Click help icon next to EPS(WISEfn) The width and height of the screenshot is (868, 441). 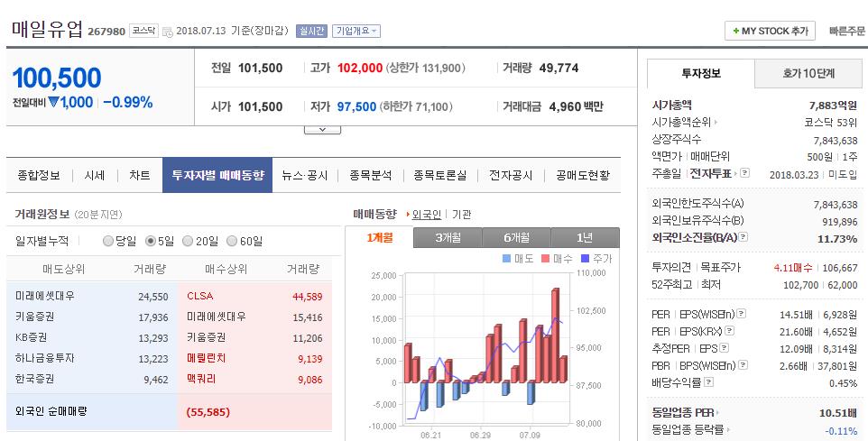click(742, 314)
